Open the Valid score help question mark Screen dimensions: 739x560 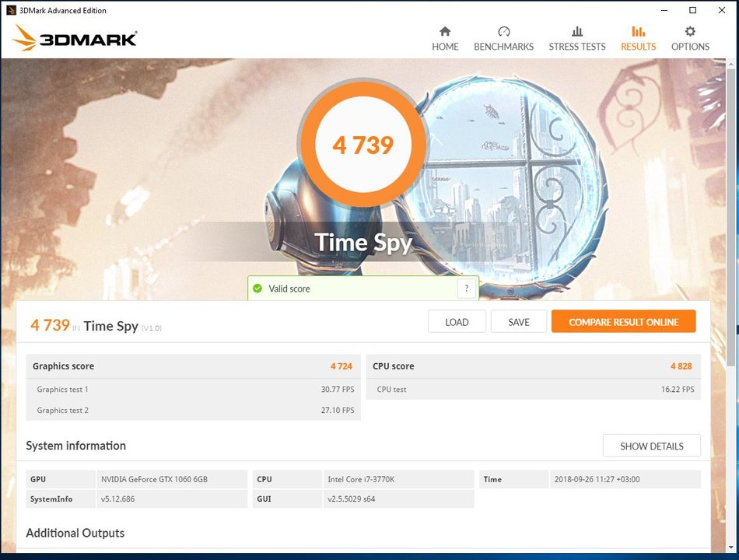(x=467, y=289)
